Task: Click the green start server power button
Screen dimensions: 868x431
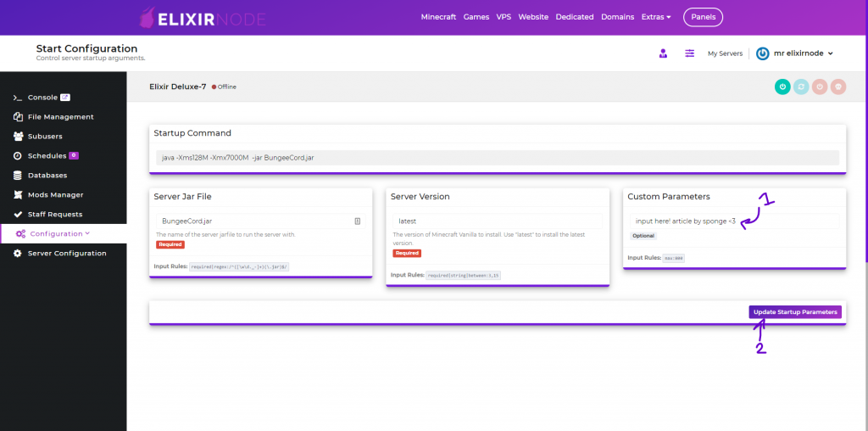Action: pyautogui.click(x=782, y=87)
